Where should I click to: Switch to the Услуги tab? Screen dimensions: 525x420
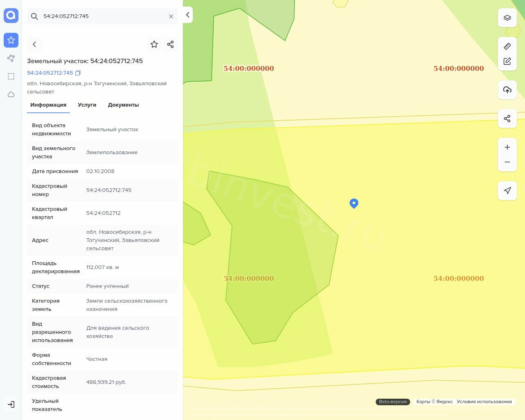point(87,105)
